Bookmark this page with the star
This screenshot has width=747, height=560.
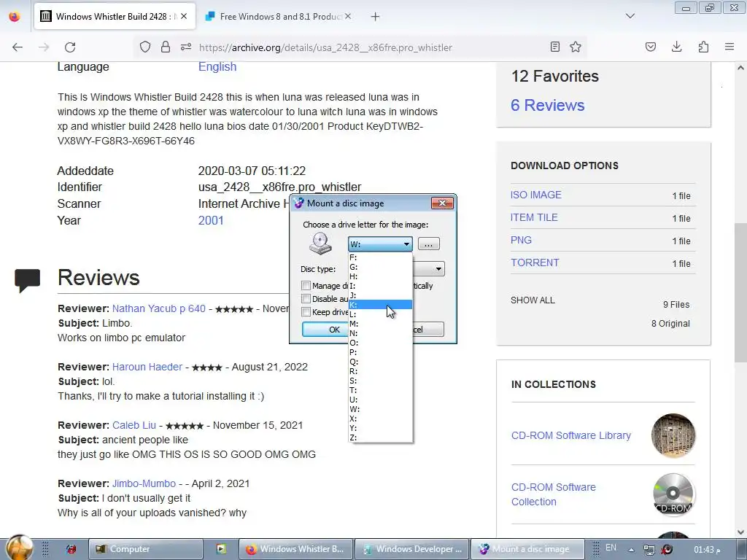click(x=576, y=47)
